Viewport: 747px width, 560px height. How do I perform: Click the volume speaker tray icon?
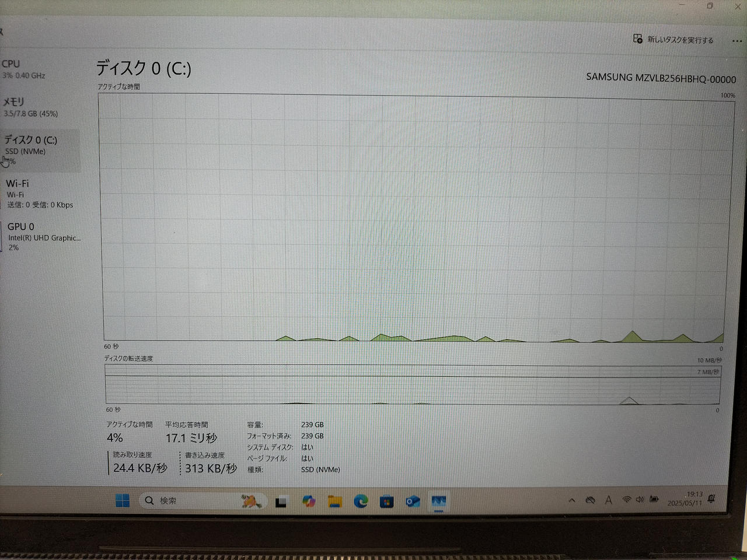[640, 499]
